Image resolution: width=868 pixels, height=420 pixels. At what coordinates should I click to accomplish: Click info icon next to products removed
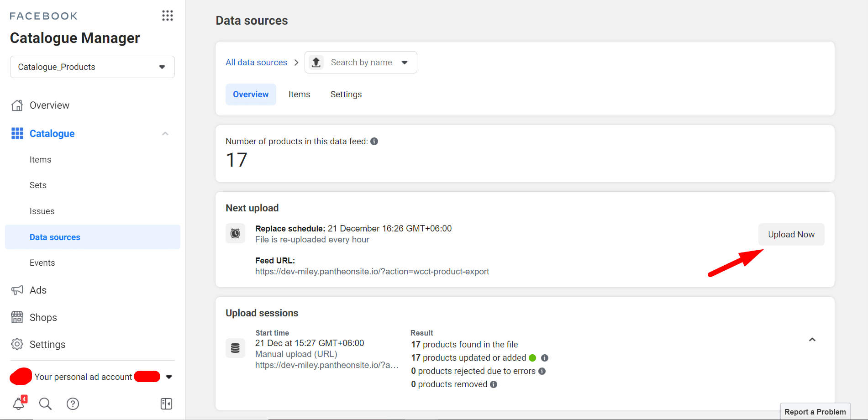[x=494, y=384]
